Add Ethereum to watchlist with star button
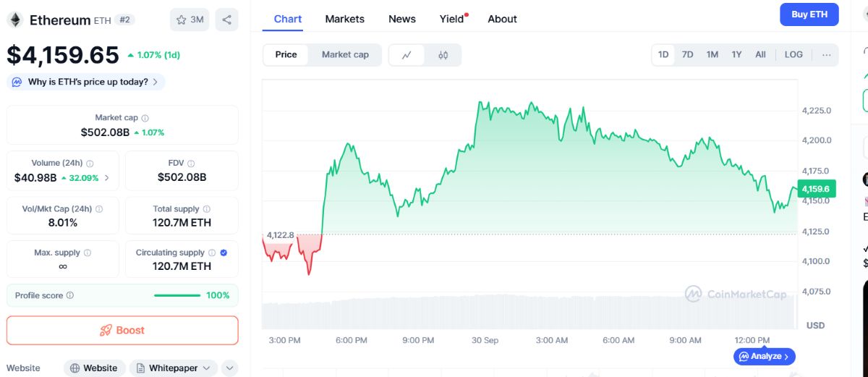 [x=190, y=20]
